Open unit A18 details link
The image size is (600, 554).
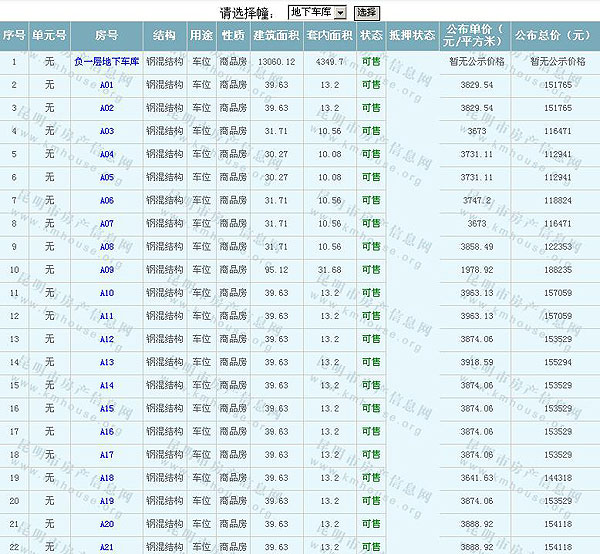107,478
